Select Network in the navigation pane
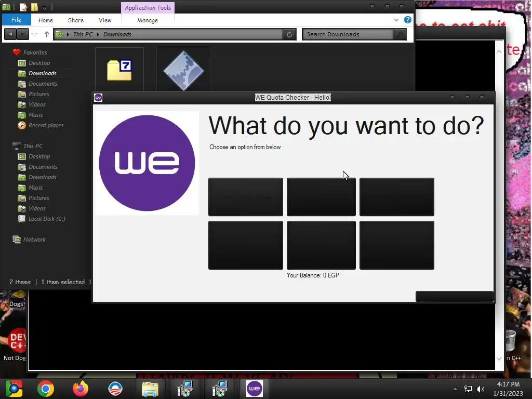Viewport: 532px width, 399px height. (29, 240)
